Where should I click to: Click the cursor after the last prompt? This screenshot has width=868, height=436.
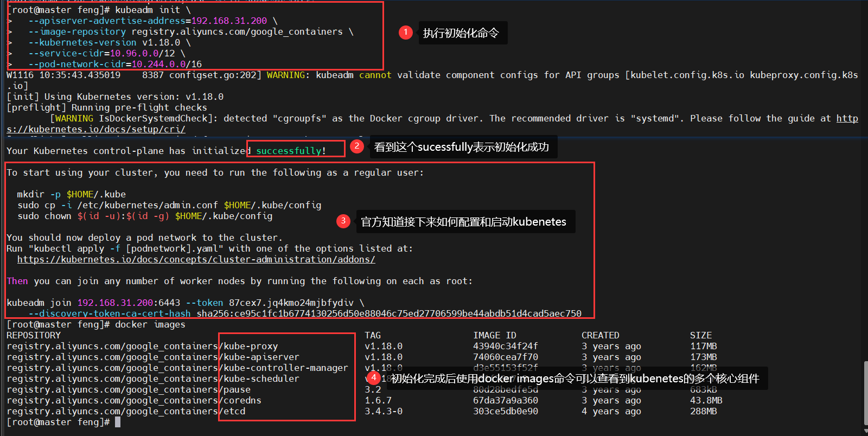tap(118, 422)
